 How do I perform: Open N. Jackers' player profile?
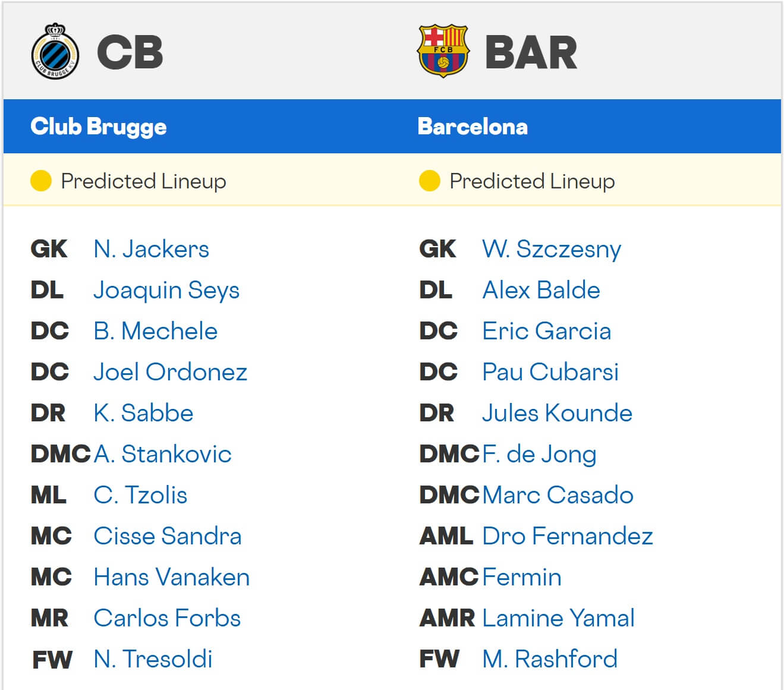pyautogui.click(x=151, y=249)
